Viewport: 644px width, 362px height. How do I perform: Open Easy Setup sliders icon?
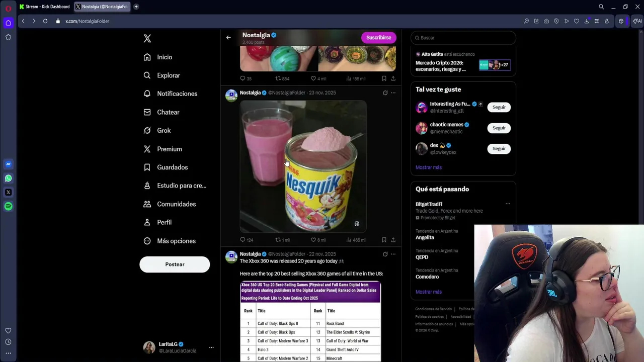[597, 21]
